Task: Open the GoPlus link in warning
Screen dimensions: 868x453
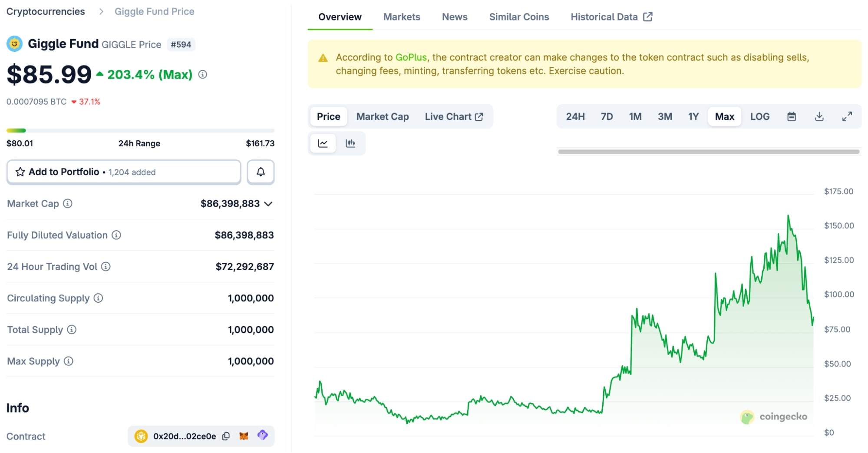Action: pyautogui.click(x=411, y=57)
